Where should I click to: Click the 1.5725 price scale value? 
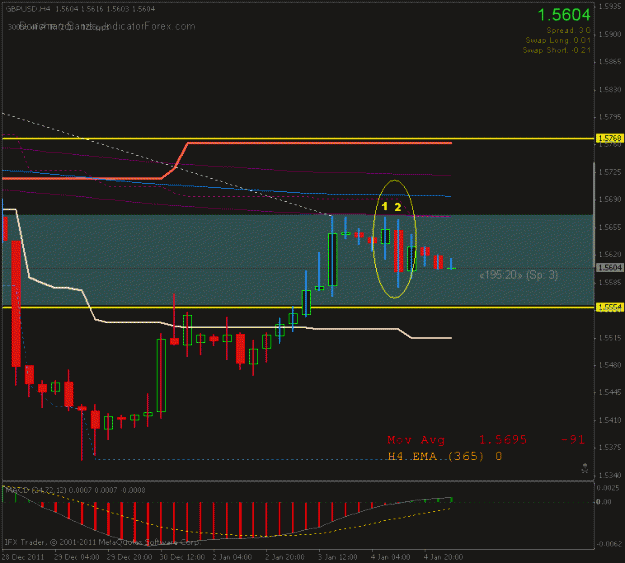point(610,172)
